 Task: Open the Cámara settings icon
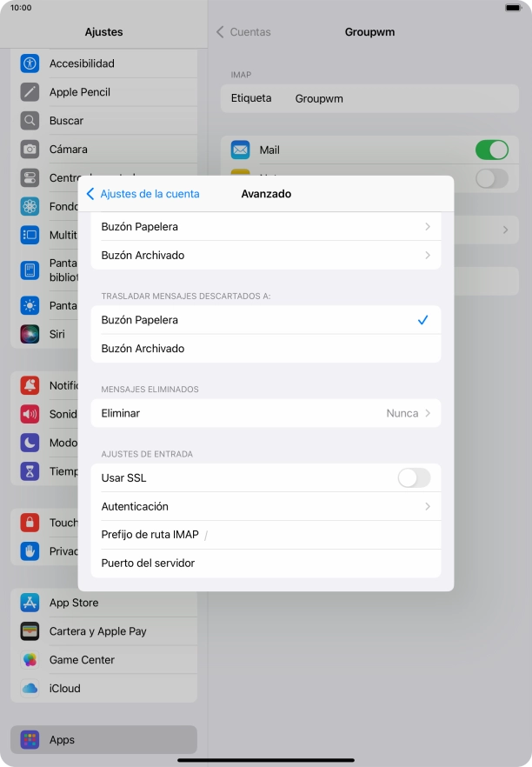[30, 150]
